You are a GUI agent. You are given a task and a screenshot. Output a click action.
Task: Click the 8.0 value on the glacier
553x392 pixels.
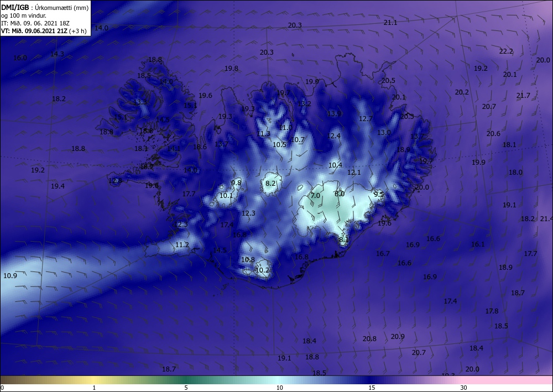[340, 194]
